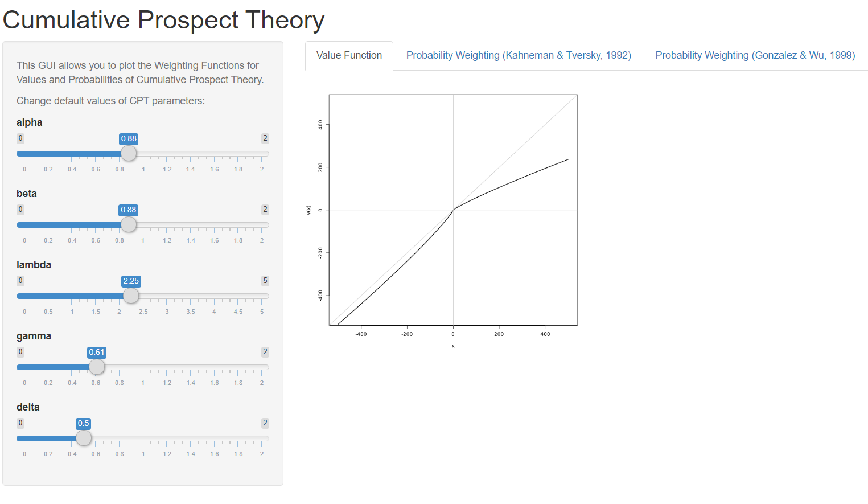Click the delta slider handle

coord(84,438)
